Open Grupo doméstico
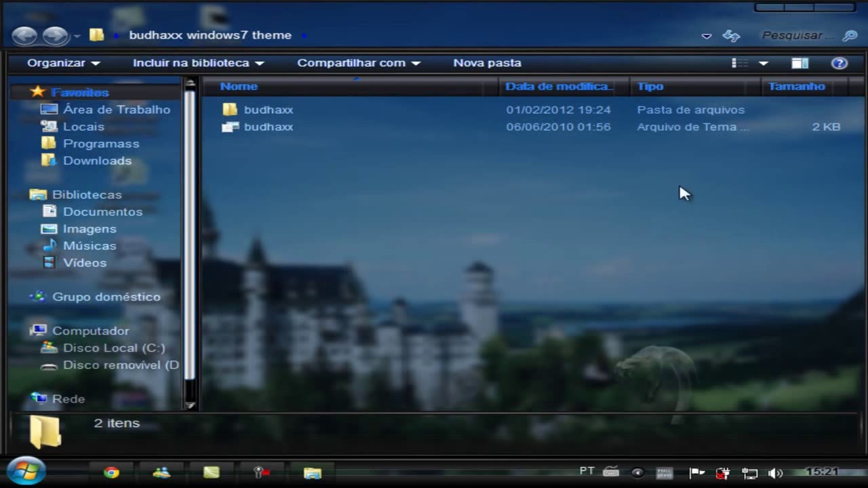The image size is (868, 488). pyautogui.click(x=106, y=297)
